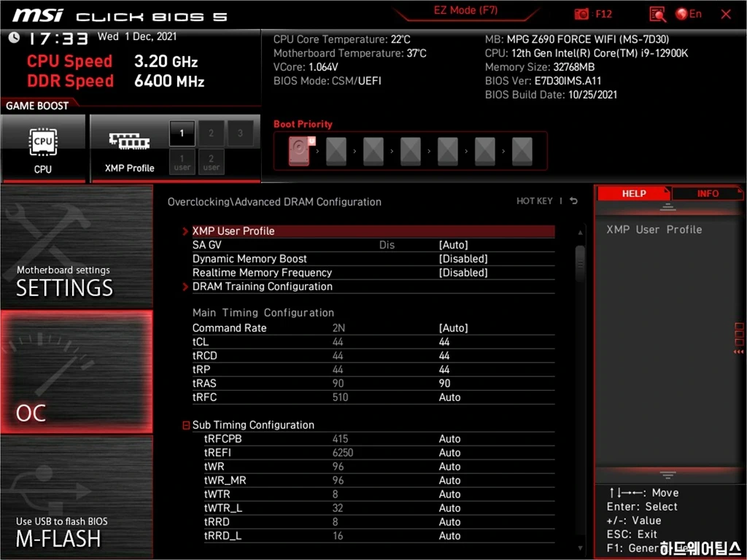Click the sixth boot priority device slot
Viewport: 747px width, 560px height.
[x=485, y=152]
